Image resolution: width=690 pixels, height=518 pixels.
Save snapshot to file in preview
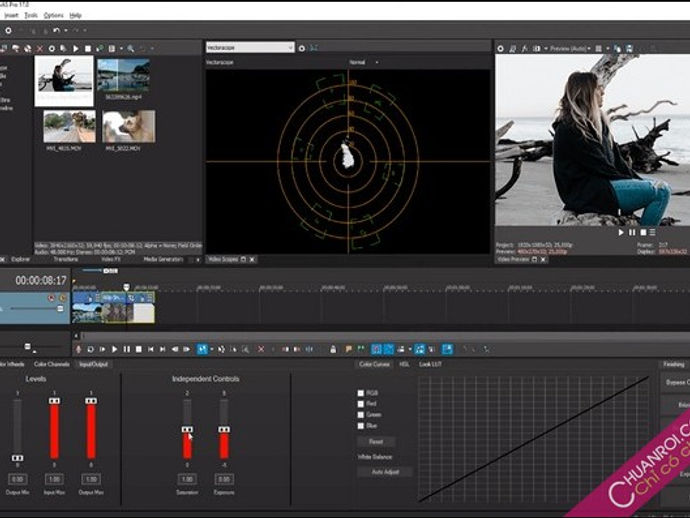tap(630, 48)
